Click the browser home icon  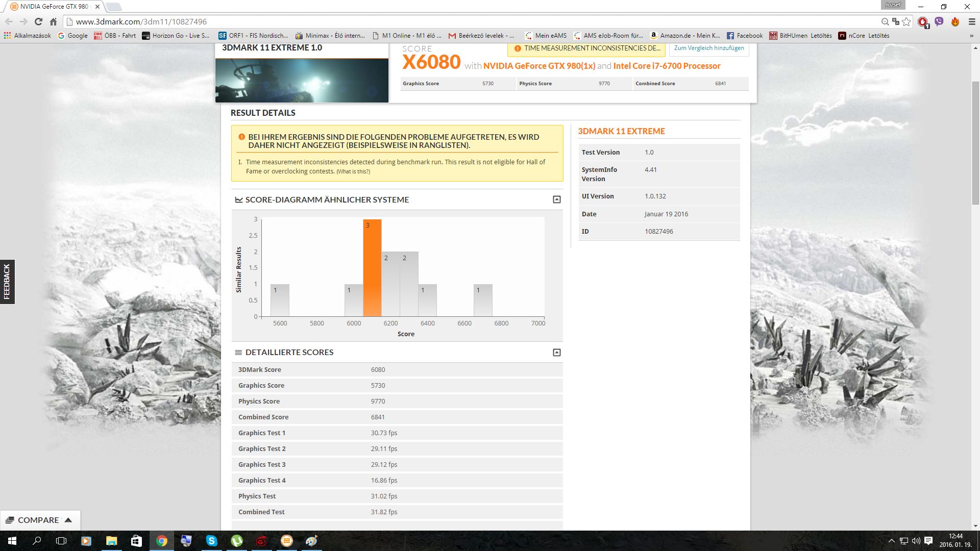point(53,21)
